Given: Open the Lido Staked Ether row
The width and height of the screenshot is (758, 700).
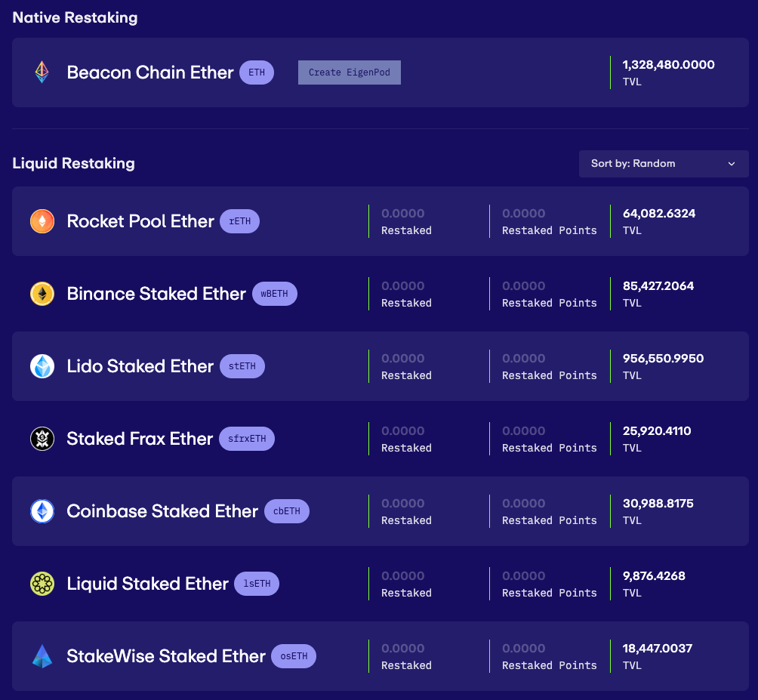Looking at the screenshot, I should 140,366.
